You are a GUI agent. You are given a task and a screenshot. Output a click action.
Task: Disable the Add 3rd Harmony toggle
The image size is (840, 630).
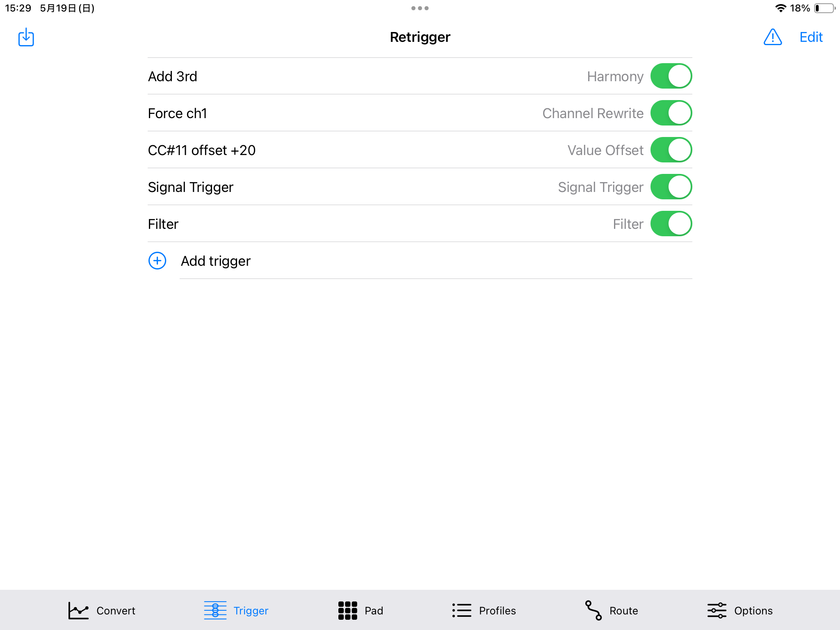pos(671,76)
